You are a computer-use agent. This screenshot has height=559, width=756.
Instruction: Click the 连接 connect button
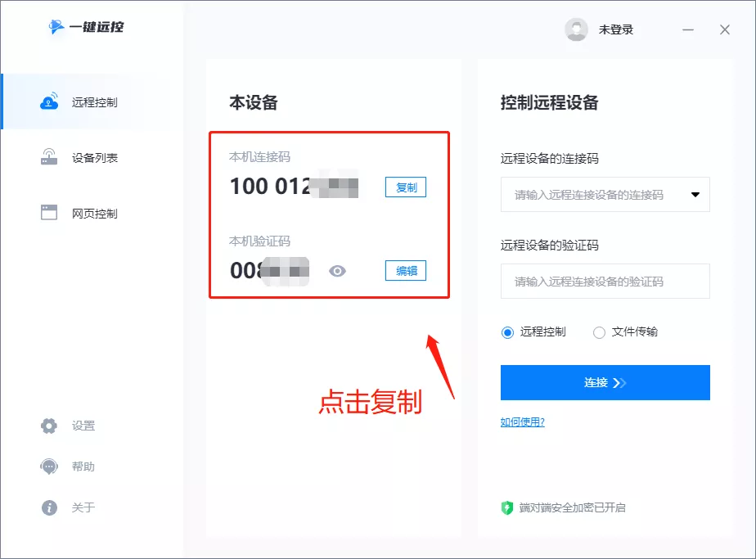click(605, 382)
